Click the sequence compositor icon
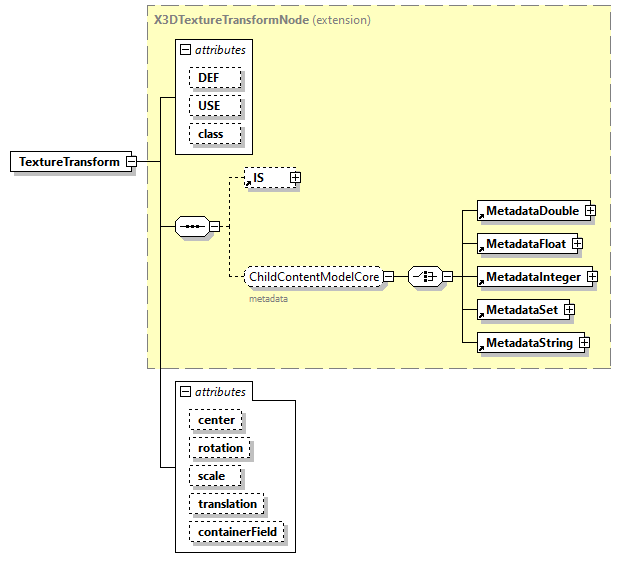 [191, 227]
